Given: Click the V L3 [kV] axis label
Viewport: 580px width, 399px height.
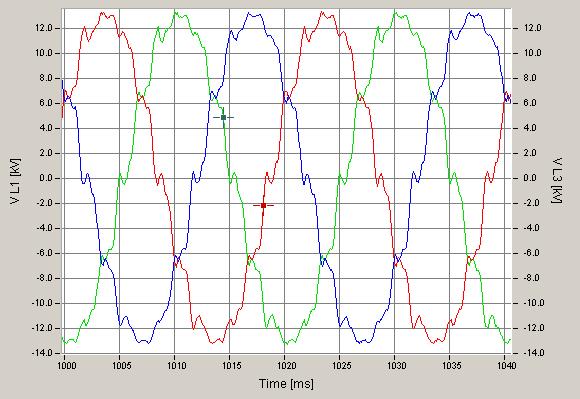Looking at the screenshot, I should pyautogui.click(x=557, y=180).
